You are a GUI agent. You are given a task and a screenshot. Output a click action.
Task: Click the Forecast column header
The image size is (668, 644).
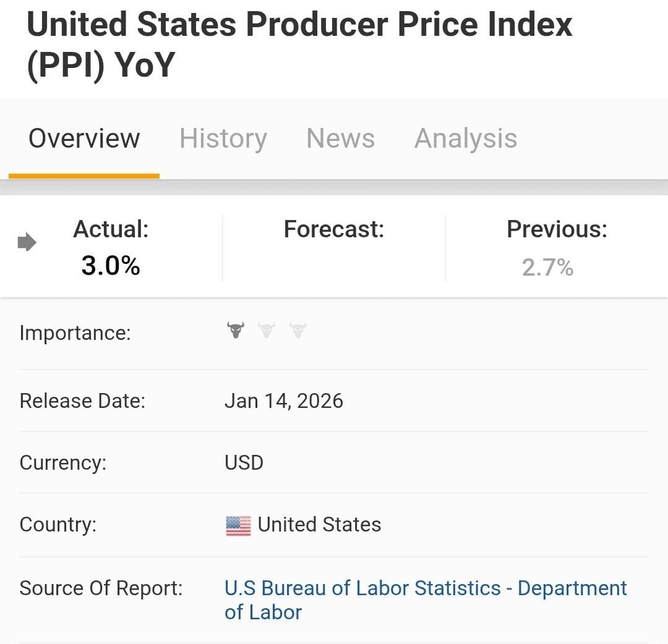[334, 229]
